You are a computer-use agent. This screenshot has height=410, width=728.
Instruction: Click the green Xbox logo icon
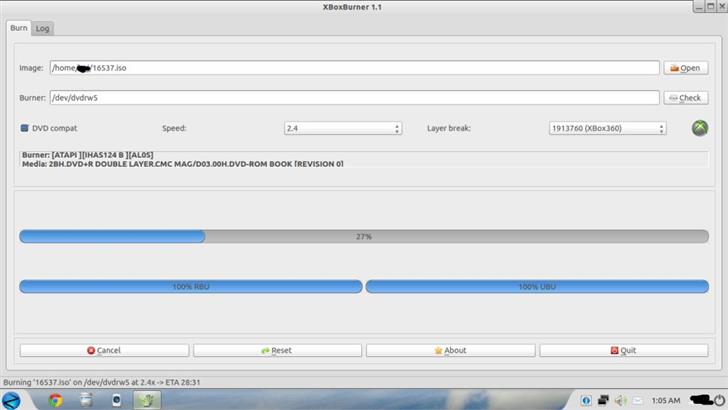pyautogui.click(x=700, y=128)
